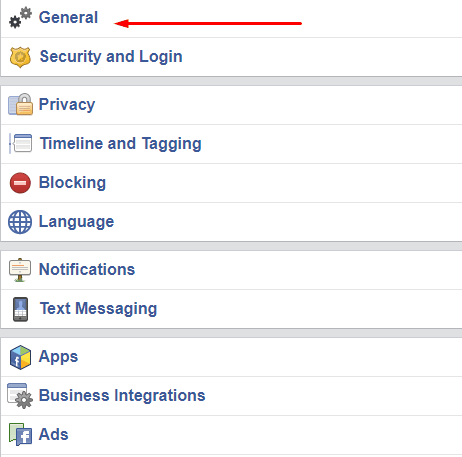This screenshot has width=462, height=457.
Task: Click the globe Language icon
Action: point(20,222)
